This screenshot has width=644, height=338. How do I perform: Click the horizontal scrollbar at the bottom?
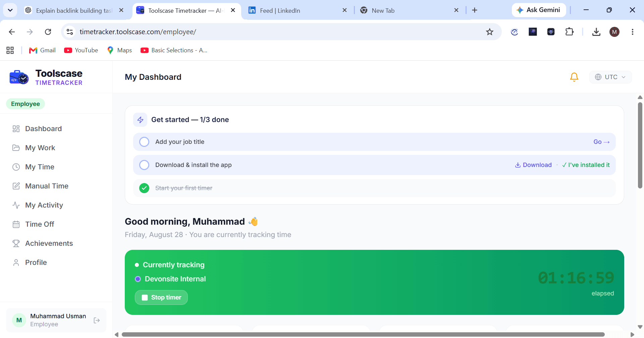click(x=363, y=334)
